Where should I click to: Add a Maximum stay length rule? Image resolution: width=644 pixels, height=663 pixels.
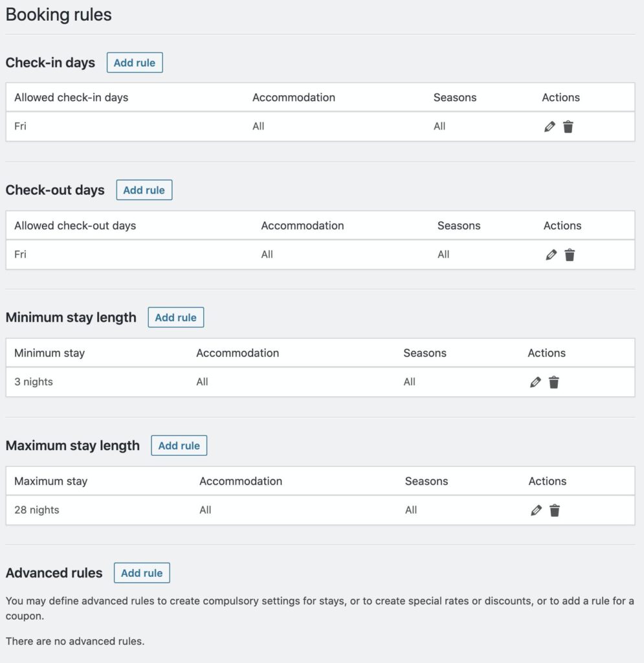179,445
